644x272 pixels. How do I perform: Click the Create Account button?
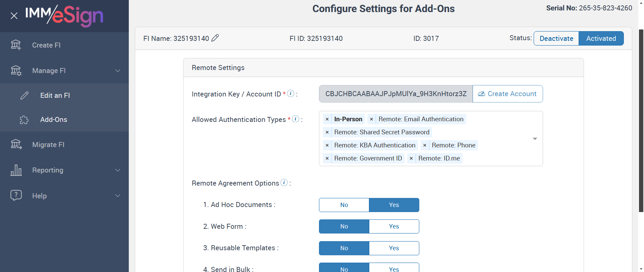507,94
